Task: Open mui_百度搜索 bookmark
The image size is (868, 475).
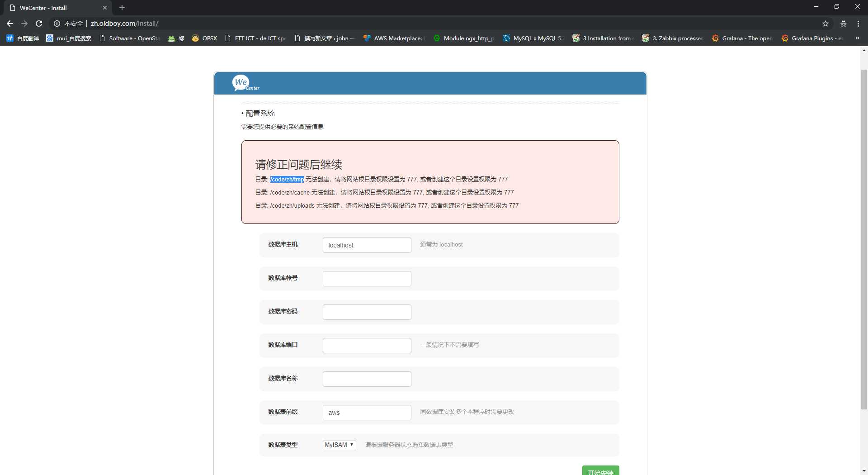Action: 69,38
